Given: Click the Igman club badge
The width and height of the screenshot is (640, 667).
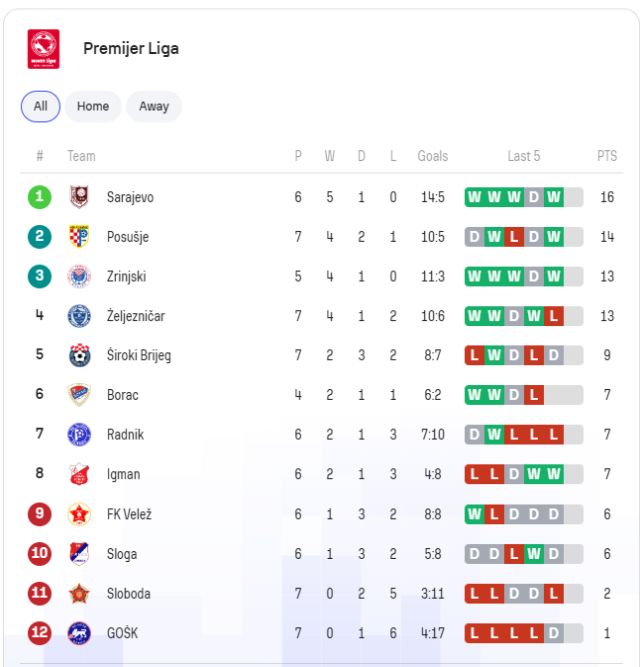Looking at the screenshot, I should [x=79, y=474].
